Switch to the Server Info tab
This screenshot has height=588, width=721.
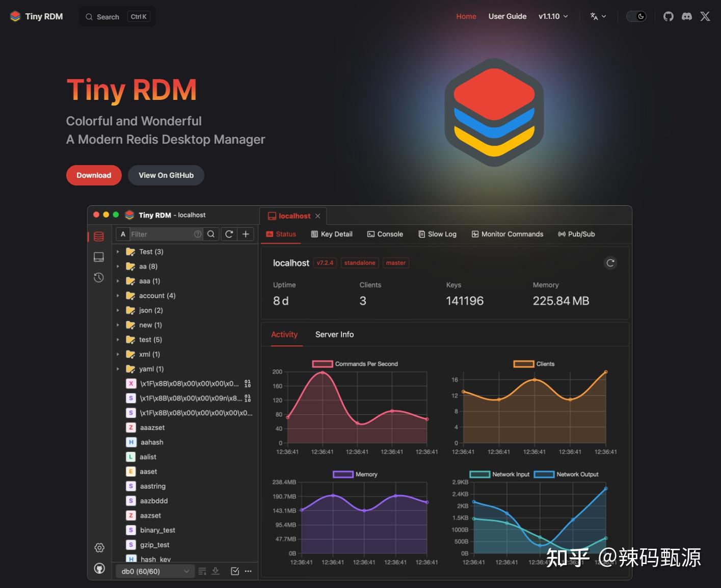click(x=334, y=334)
